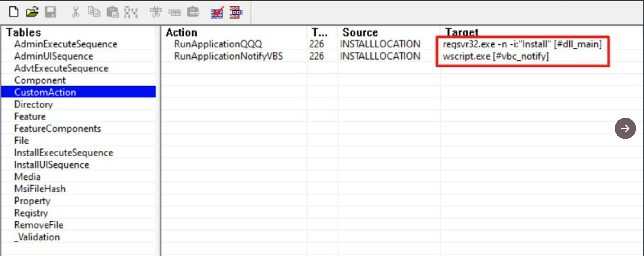Select the RunApplicationQQQ action row

point(218,44)
